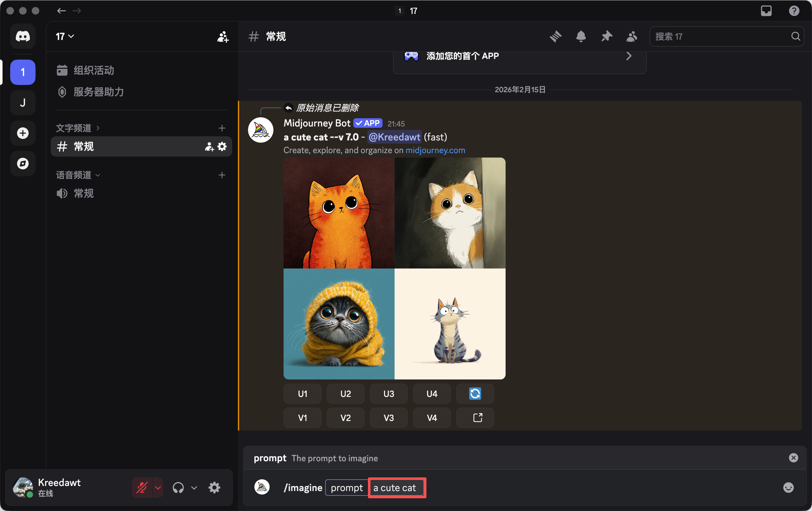The height and width of the screenshot is (511, 812).
Task: Click the Threads icon in channel header
Action: (x=555, y=36)
